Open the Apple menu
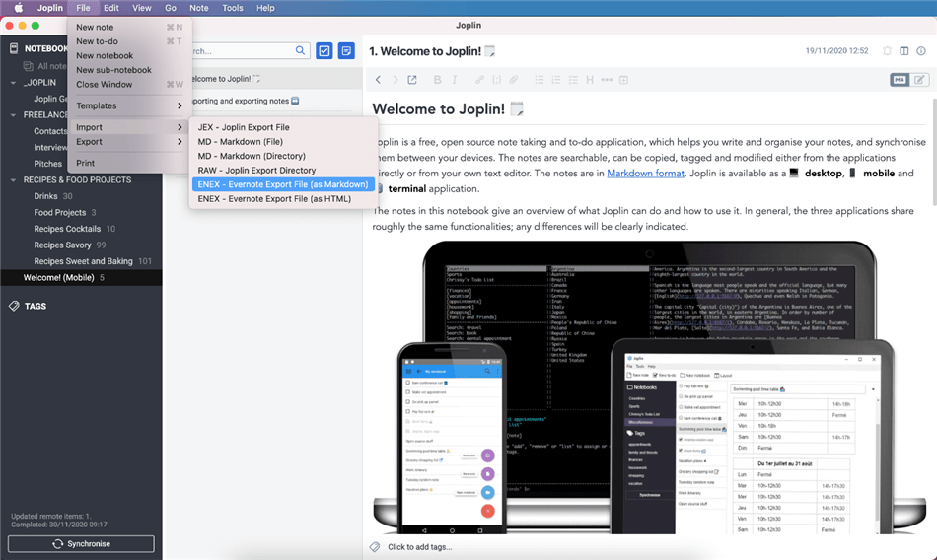Viewport: 937px width, 560px height. [19, 8]
